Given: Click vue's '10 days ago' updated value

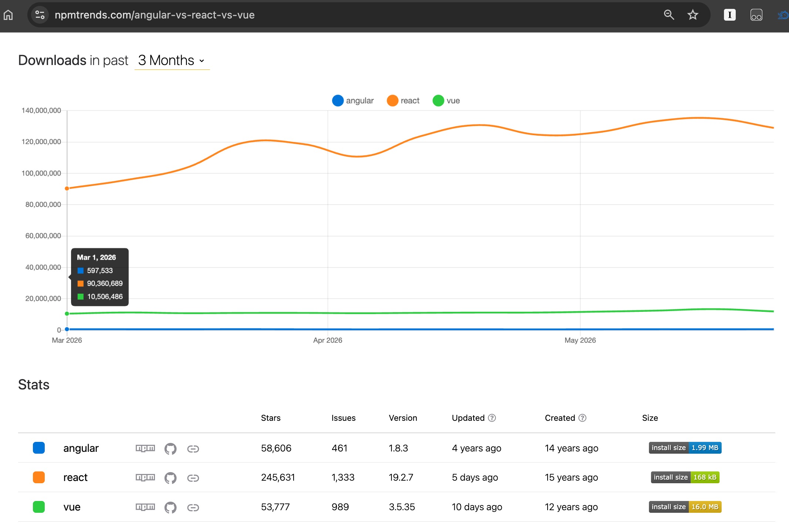Looking at the screenshot, I should pyautogui.click(x=477, y=507).
